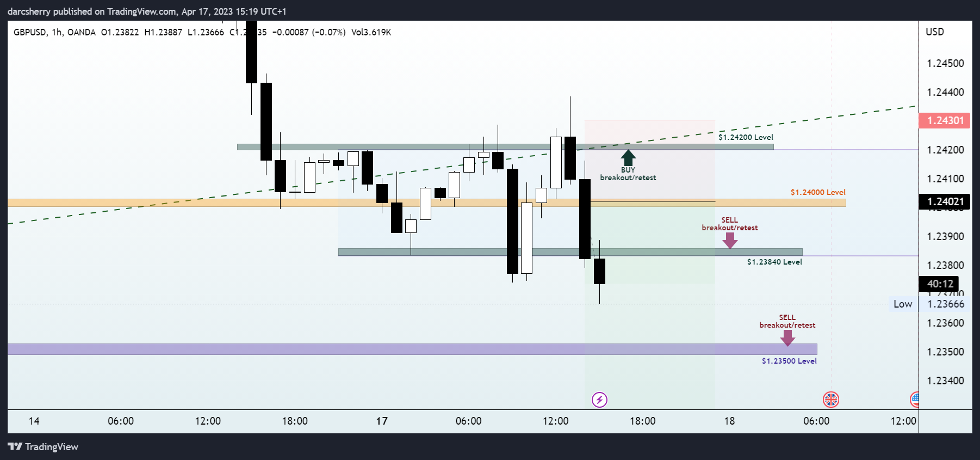Select the current price label 1.24021

click(945, 201)
